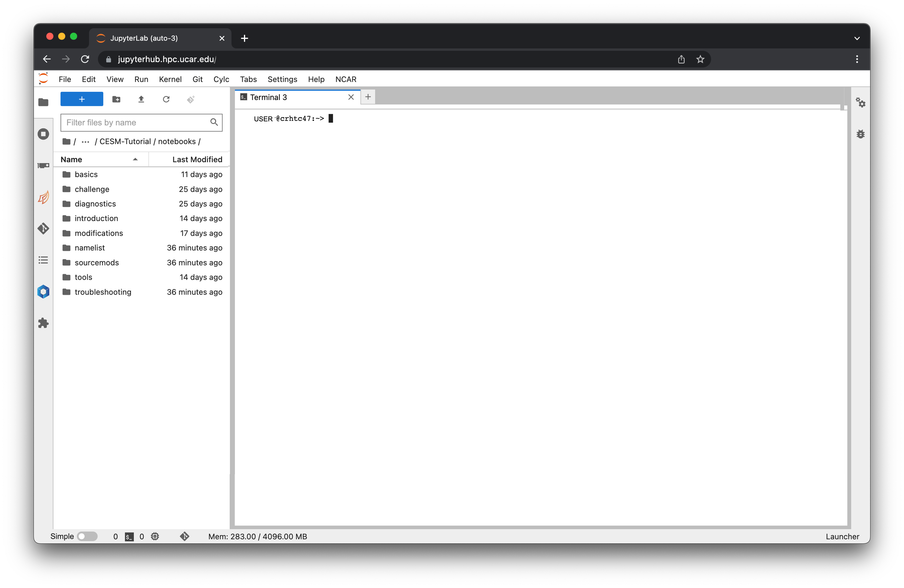This screenshot has width=904, height=588.
Task: Bookmark this page with the star
Action: (700, 59)
